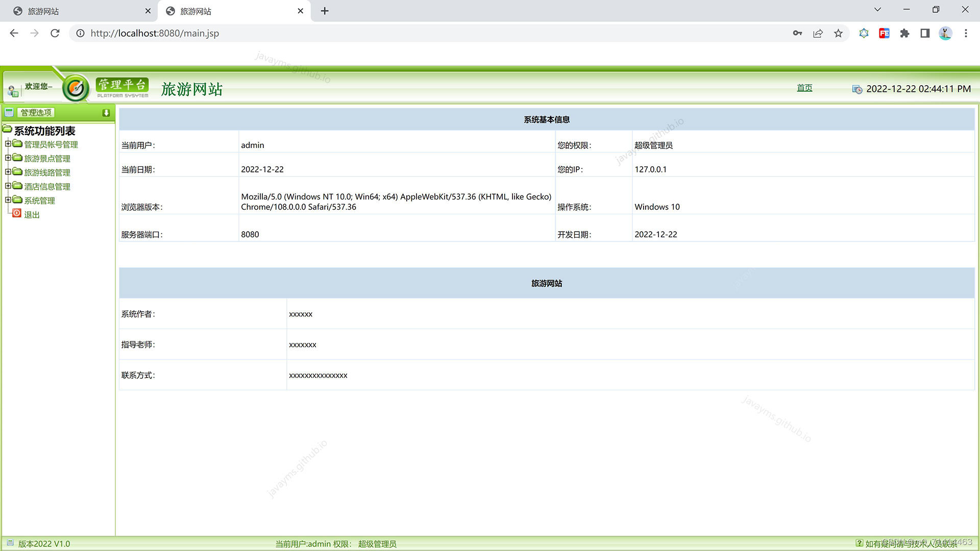This screenshot has width=980, height=551.
Task: Click the 首页 link in header
Action: coord(804,88)
